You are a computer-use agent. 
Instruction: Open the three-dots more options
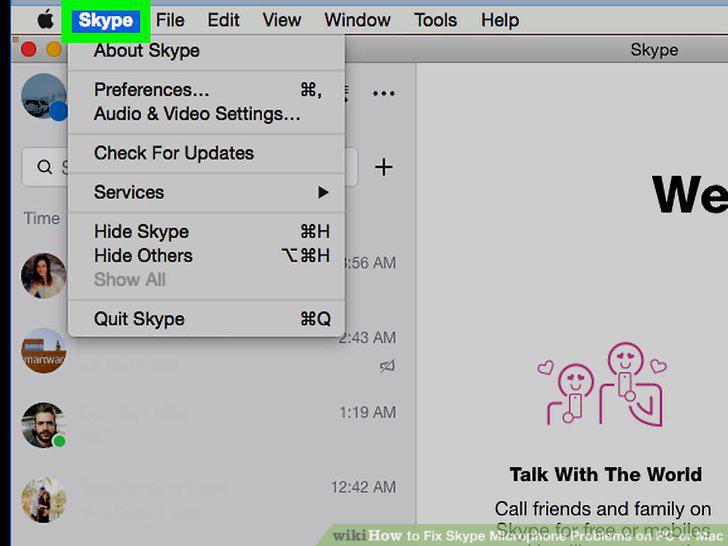(x=384, y=93)
